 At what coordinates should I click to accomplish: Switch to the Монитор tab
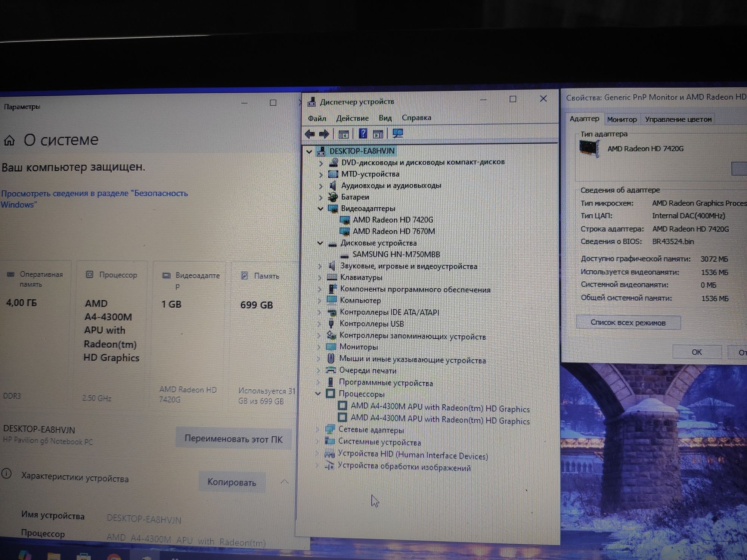coord(622,119)
